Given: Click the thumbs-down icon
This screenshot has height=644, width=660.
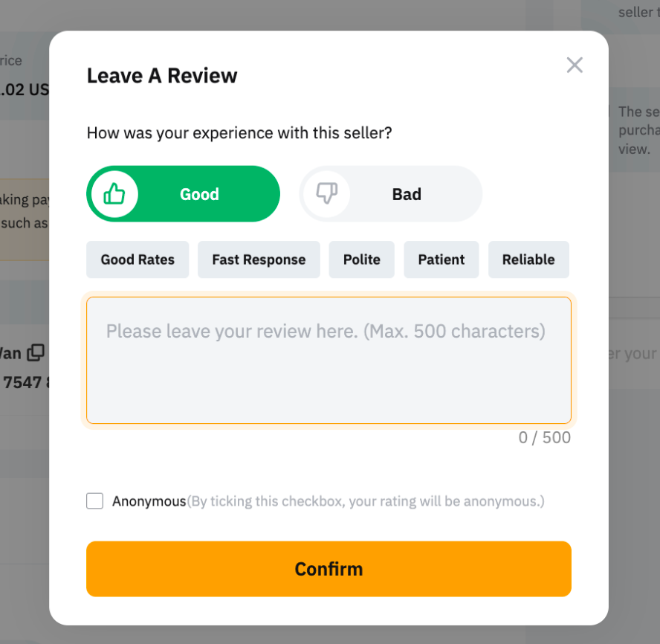Looking at the screenshot, I should point(327,194).
